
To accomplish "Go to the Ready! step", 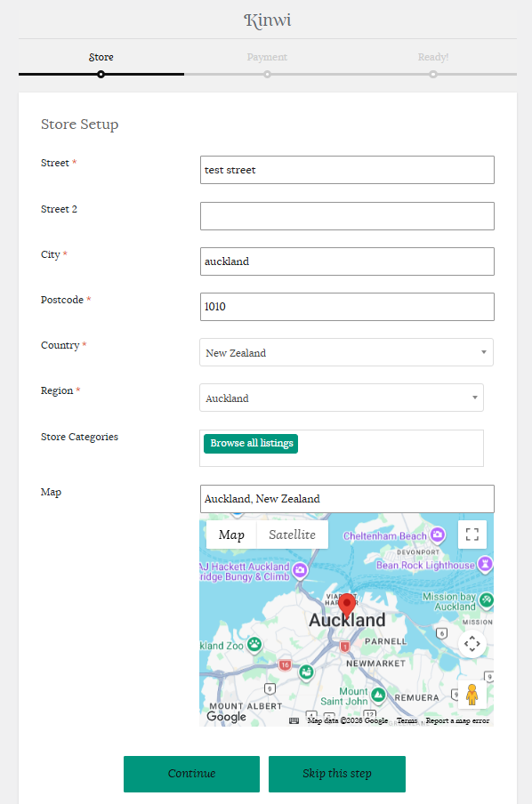I will (x=433, y=57).
